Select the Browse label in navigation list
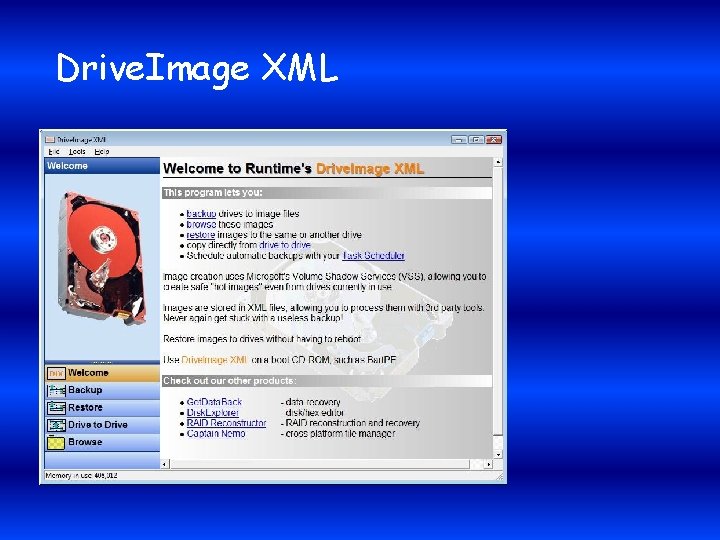 85,442
